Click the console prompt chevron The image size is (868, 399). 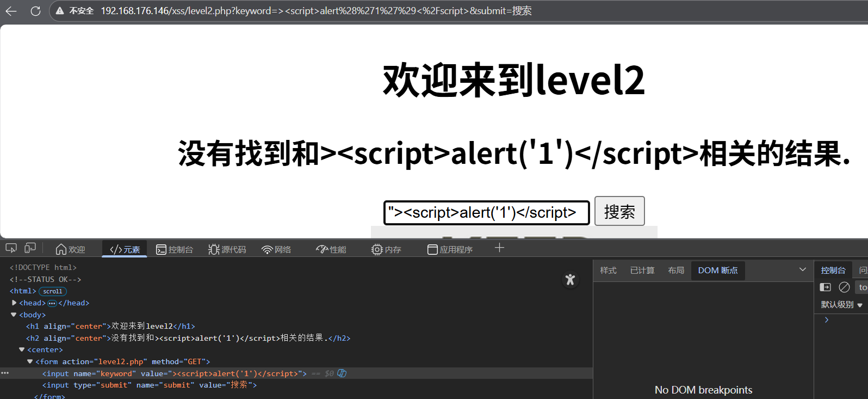pos(827,320)
